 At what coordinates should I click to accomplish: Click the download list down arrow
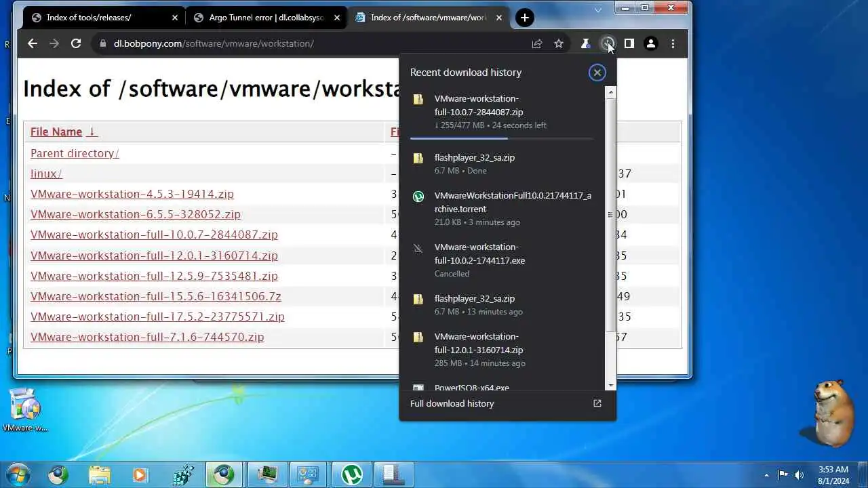coord(610,385)
